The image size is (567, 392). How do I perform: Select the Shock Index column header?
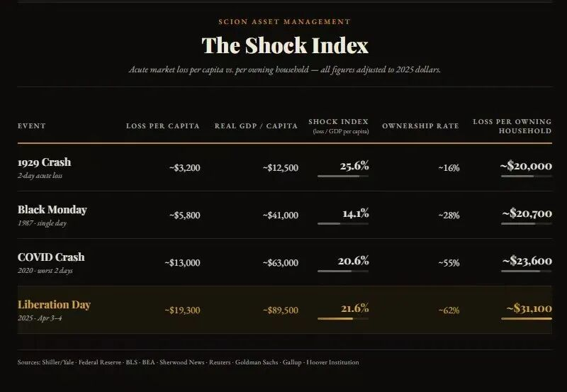[338, 122]
